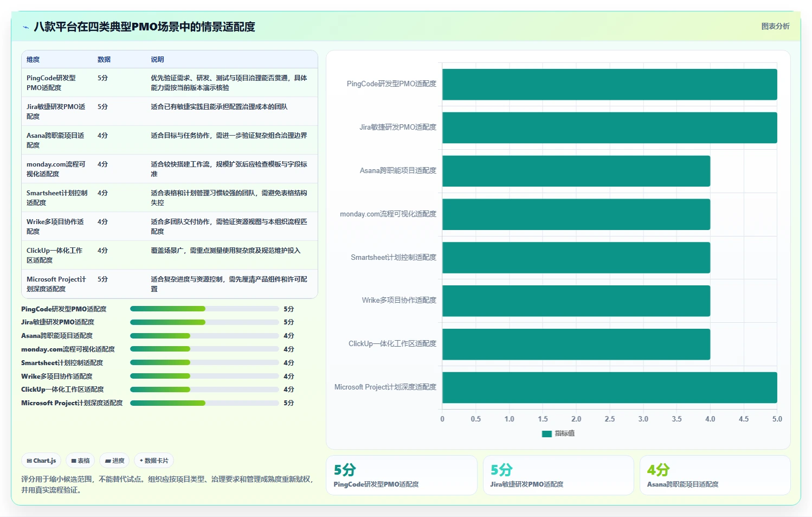Select the Jira敏捷研发PMO适配度 table row
This screenshot has height=517, width=812.
click(170, 111)
